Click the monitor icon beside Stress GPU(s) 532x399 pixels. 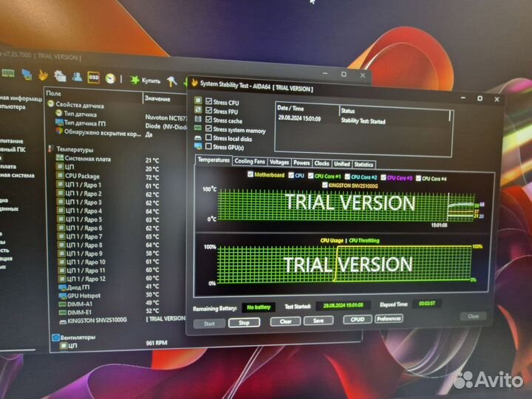[x=198, y=146]
